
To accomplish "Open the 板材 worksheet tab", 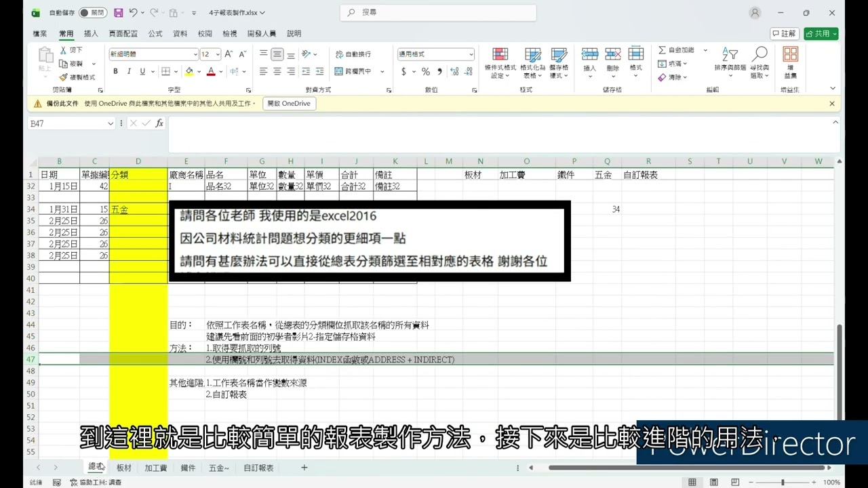I will click(124, 468).
